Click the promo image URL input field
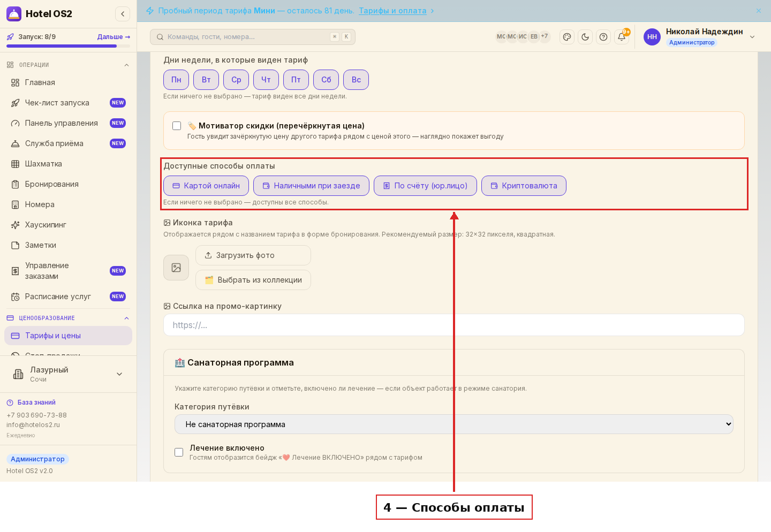 [454, 325]
